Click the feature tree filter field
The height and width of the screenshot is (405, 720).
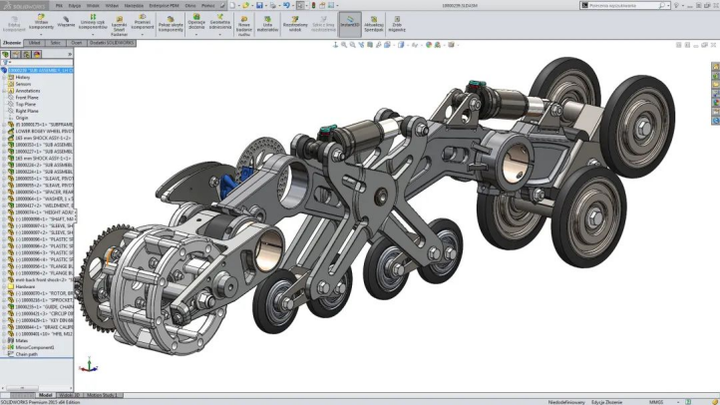39,62
